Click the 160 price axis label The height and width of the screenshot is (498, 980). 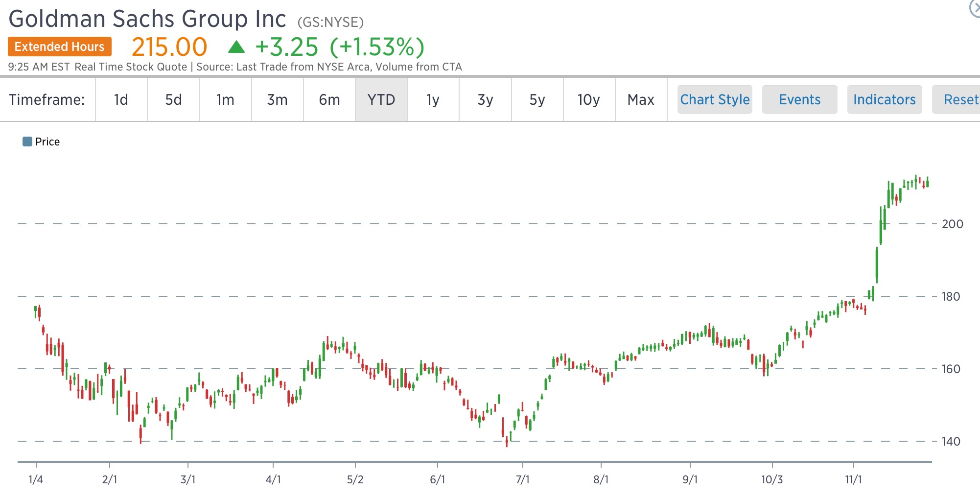click(951, 369)
